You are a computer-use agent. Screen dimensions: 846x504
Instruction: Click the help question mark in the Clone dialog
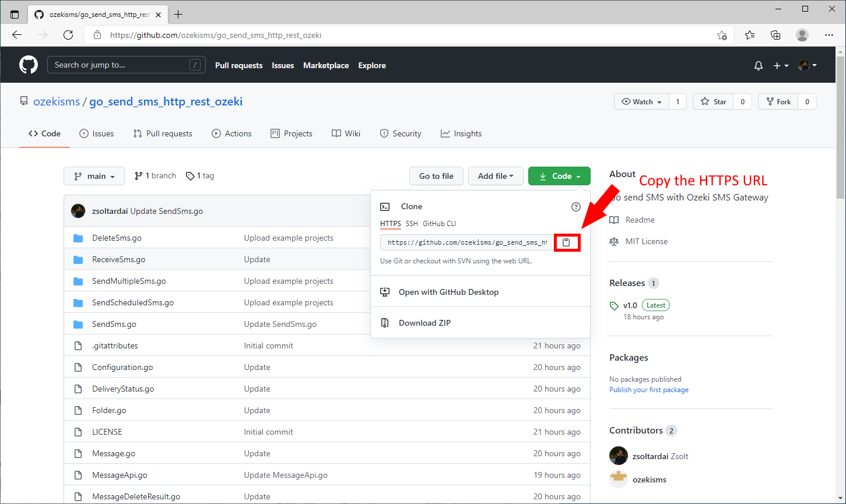pos(575,206)
